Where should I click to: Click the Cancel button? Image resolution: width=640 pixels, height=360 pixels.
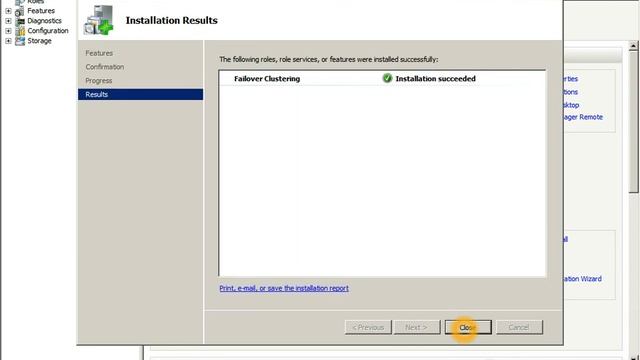pyautogui.click(x=519, y=327)
